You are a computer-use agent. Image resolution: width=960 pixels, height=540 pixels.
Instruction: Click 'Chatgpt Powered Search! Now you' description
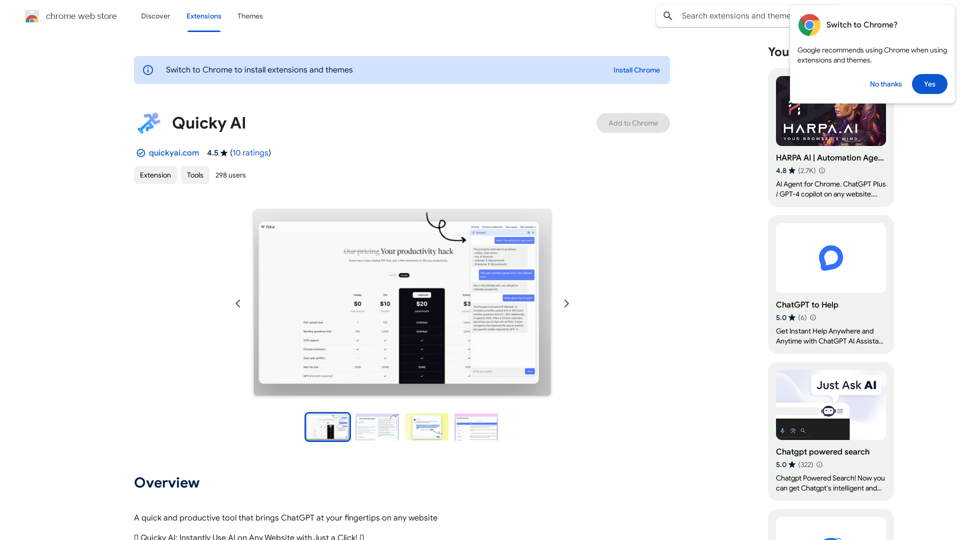tap(830, 483)
